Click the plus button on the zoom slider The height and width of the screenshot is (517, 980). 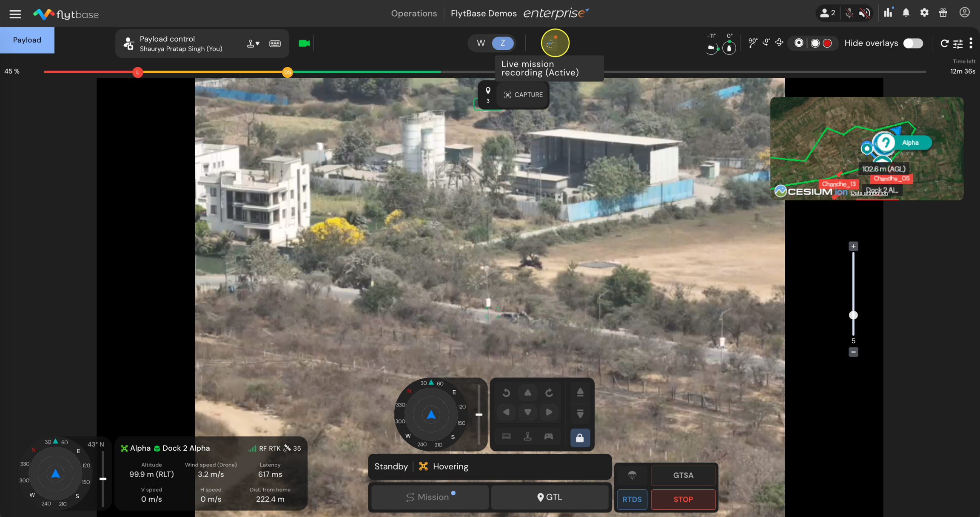click(853, 247)
